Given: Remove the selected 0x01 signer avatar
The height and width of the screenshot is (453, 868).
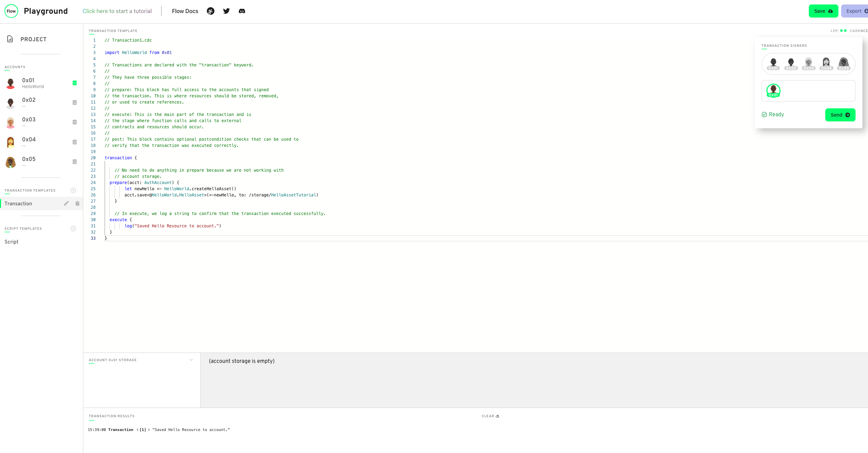Looking at the screenshot, I should pos(773,91).
